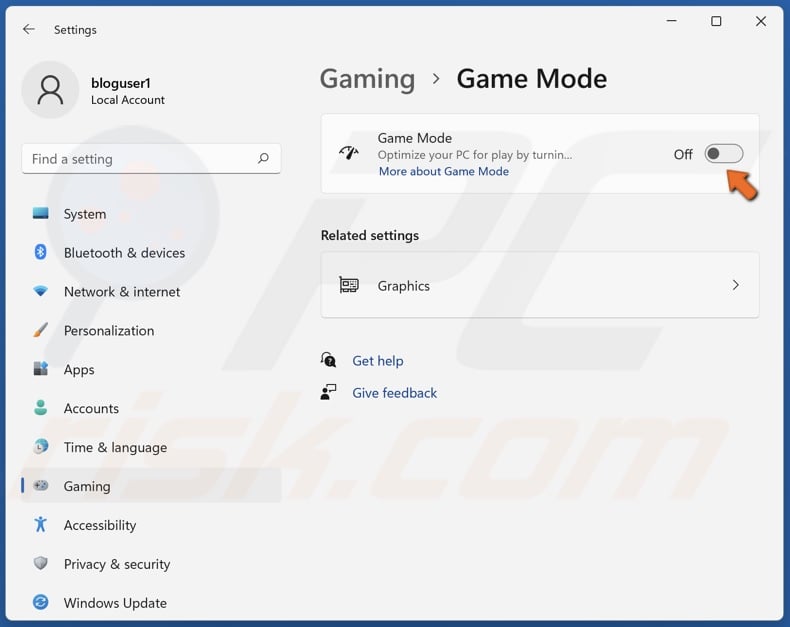Minimize the Settings window
Viewport: 790px width, 627px height.
pyautogui.click(x=671, y=21)
